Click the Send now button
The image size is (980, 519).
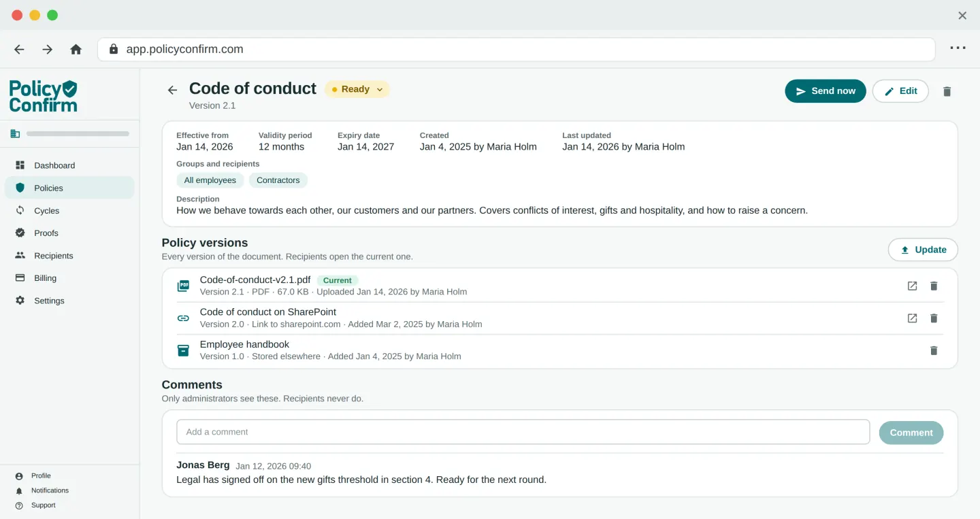[x=826, y=91]
